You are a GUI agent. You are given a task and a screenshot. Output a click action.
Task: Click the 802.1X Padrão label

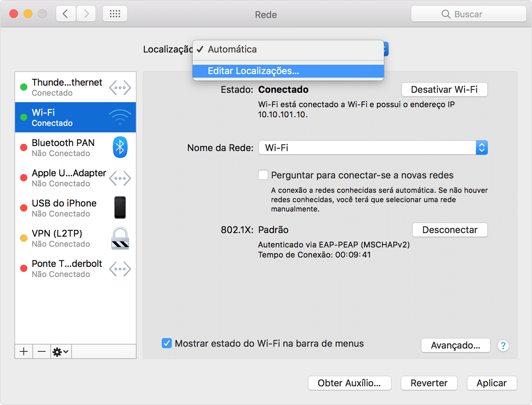tap(254, 230)
